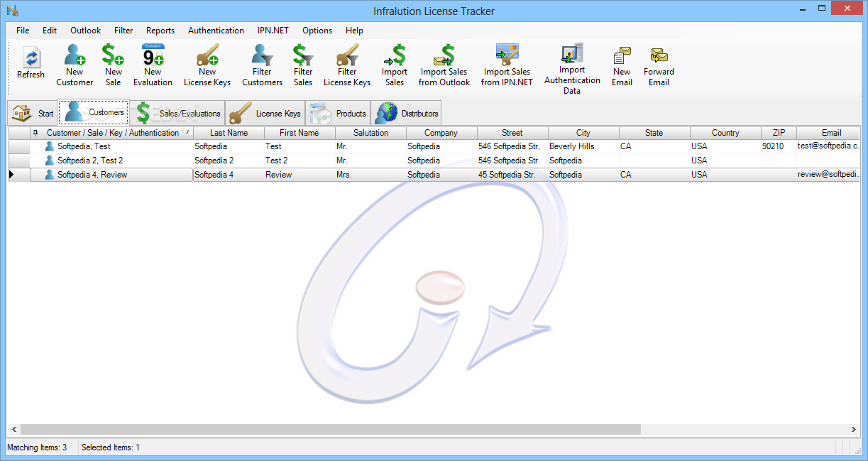The height and width of the screenshot is (461, 868).
Task: Switch to the Sales/Evaluations tab
Action: coord(177,113)
